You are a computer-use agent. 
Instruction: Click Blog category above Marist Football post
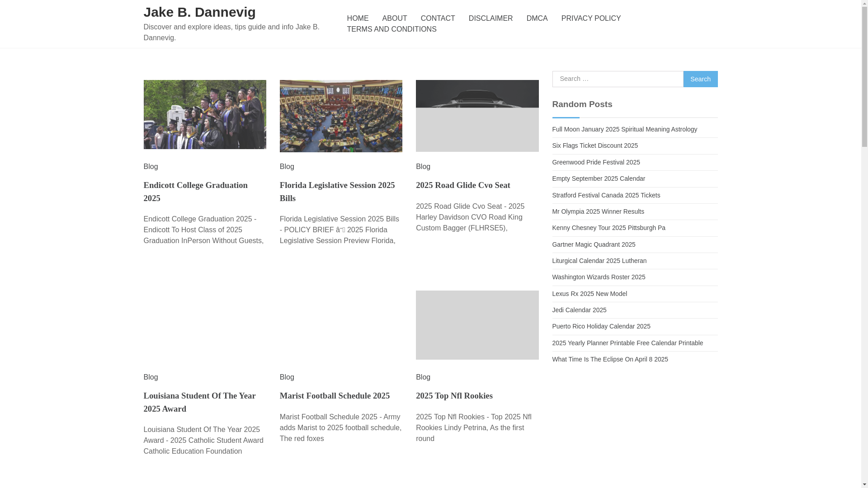pos(287,377)
